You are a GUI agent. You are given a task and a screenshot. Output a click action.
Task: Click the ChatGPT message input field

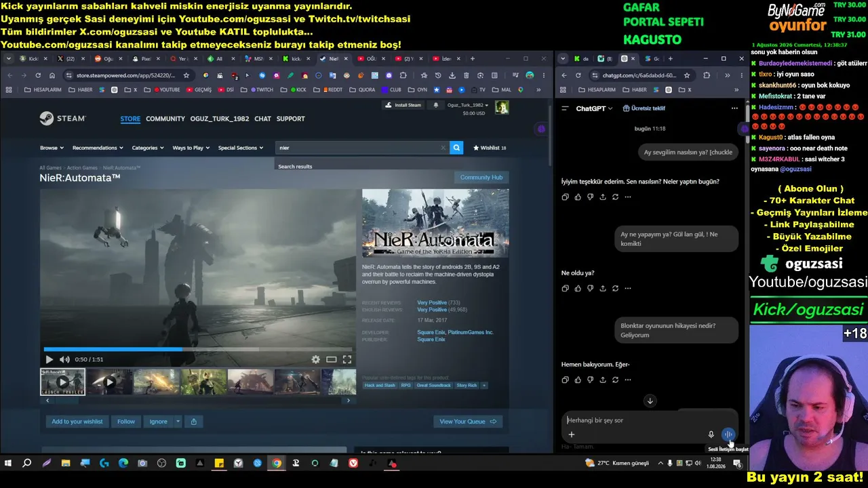tap(649, 420)
